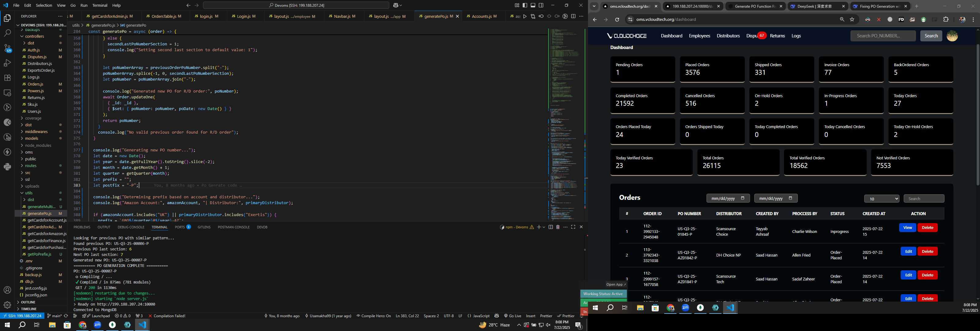Open the Explorer view in the activity bar
The image size is (980, 331).
point(7,18)
